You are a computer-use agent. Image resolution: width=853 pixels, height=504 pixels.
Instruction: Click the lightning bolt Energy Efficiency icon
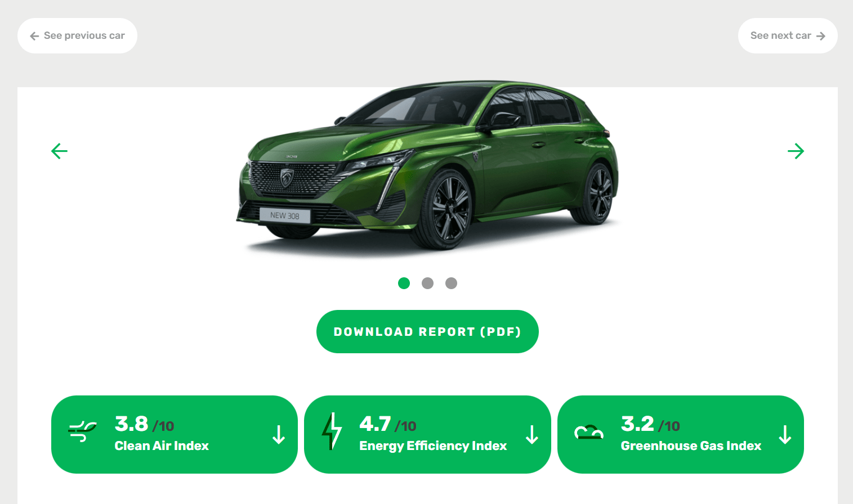[332, 431]
